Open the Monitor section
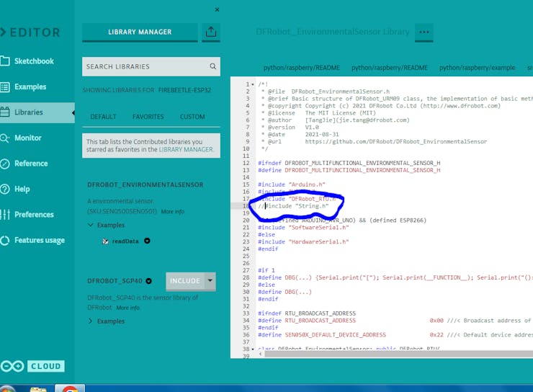The image size is (533, 392). 28,138
